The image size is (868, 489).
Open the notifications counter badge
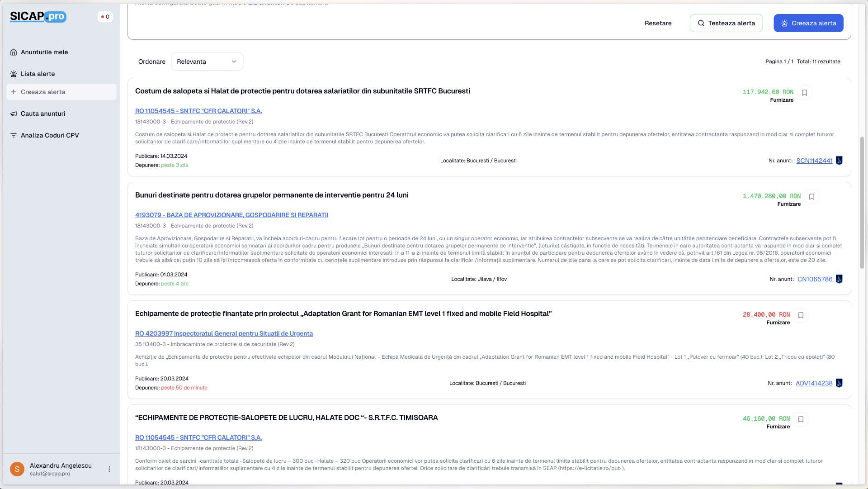(x=105, y=17)
